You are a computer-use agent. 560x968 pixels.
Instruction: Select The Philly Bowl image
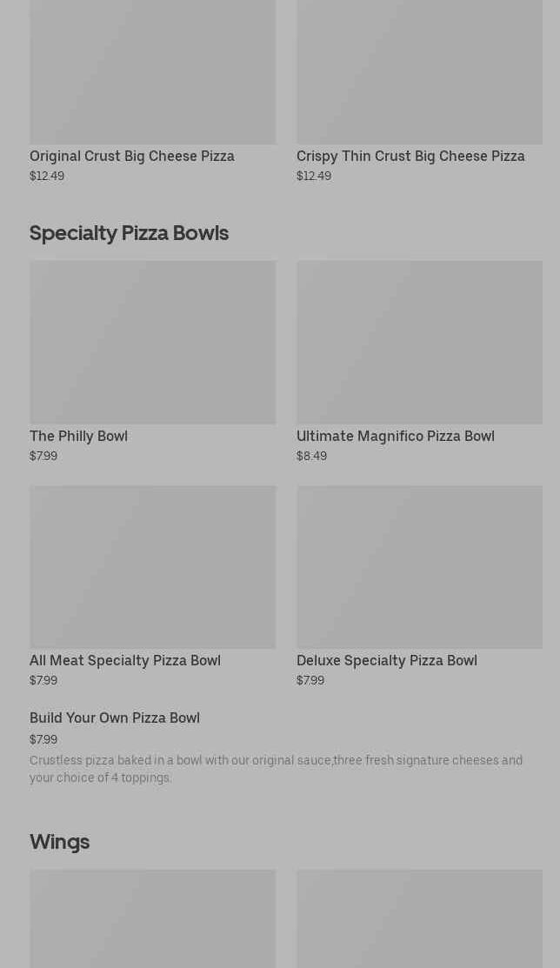(152, 342)
